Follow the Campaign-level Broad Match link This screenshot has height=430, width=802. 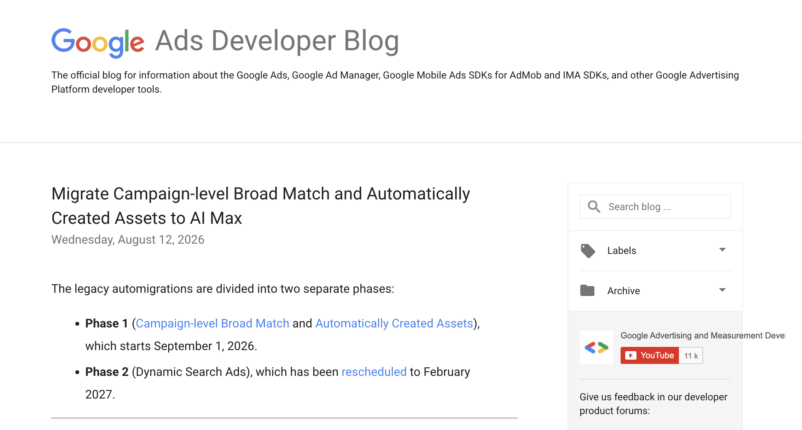coord(212,323)
